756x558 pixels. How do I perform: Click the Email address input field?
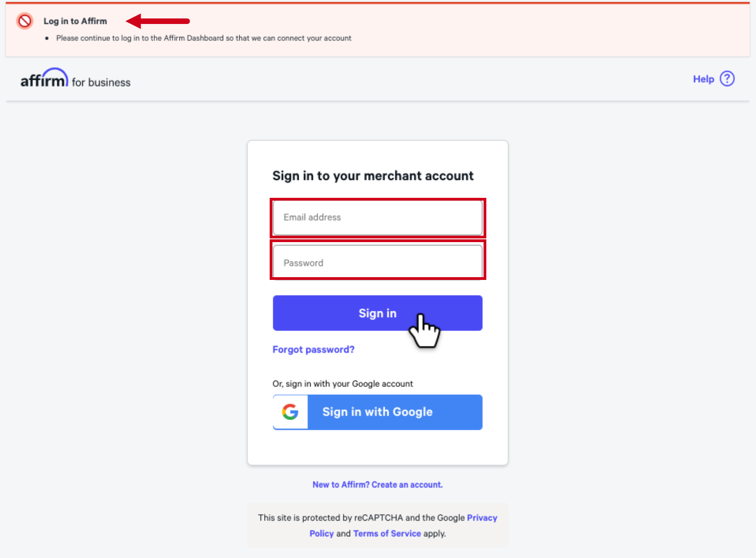click(x=377, y=217)
